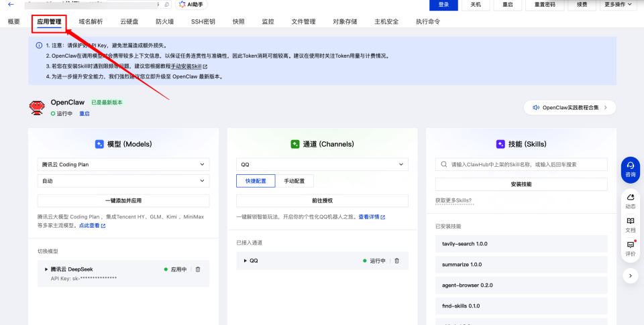Switch to the 文件管理 tab
Screen dimensions: 644x325
[303, 21]
